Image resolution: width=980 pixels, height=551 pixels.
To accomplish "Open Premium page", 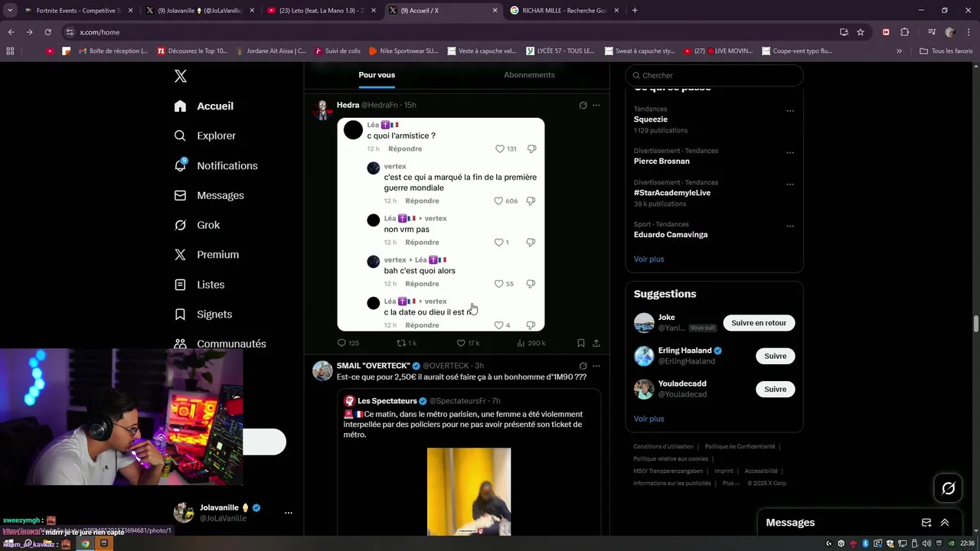I will point(206,255).
